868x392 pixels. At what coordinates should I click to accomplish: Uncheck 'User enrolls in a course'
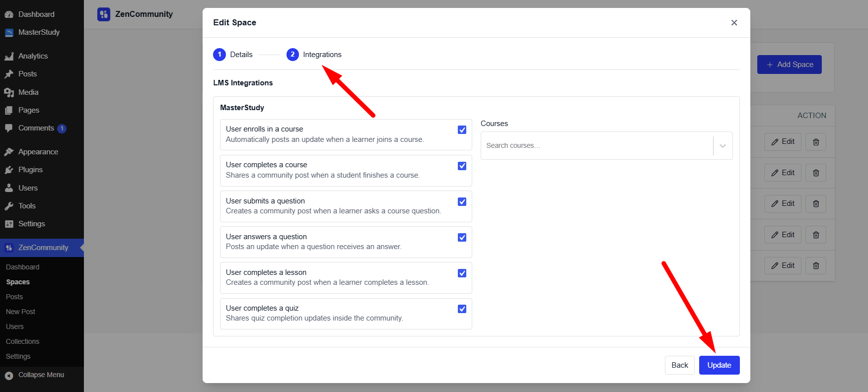tap(462, 130)
